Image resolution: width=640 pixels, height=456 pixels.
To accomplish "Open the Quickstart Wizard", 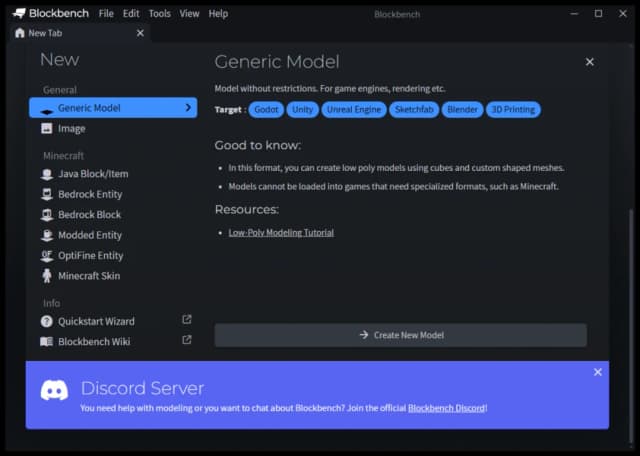I will pos(113,321).
